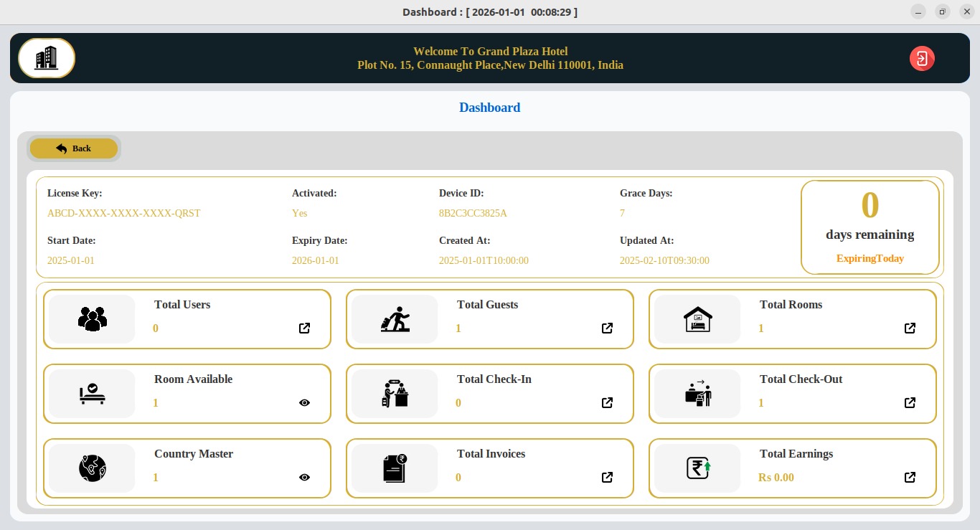
Task: Open Total Check-In external link icon
Action: click(607, 403)
